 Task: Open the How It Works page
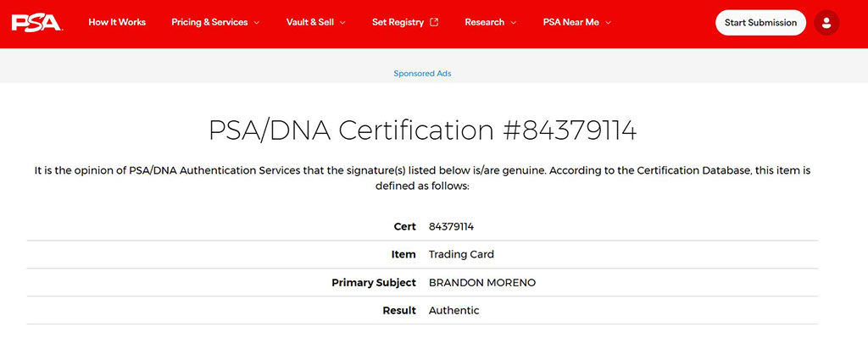tap(117, 23)
